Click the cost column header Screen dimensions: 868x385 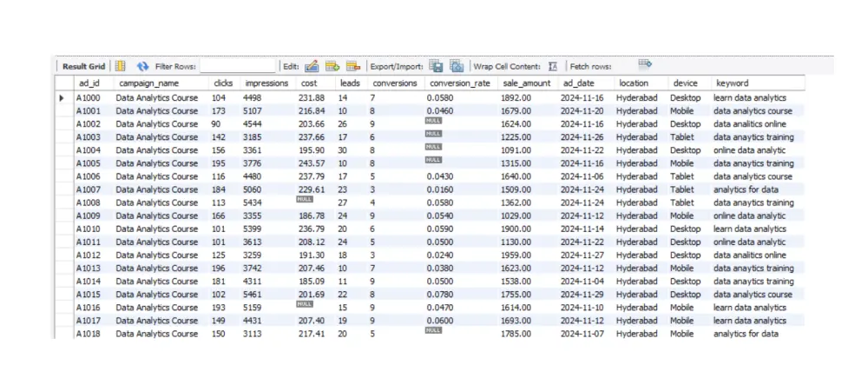(309, 83)
